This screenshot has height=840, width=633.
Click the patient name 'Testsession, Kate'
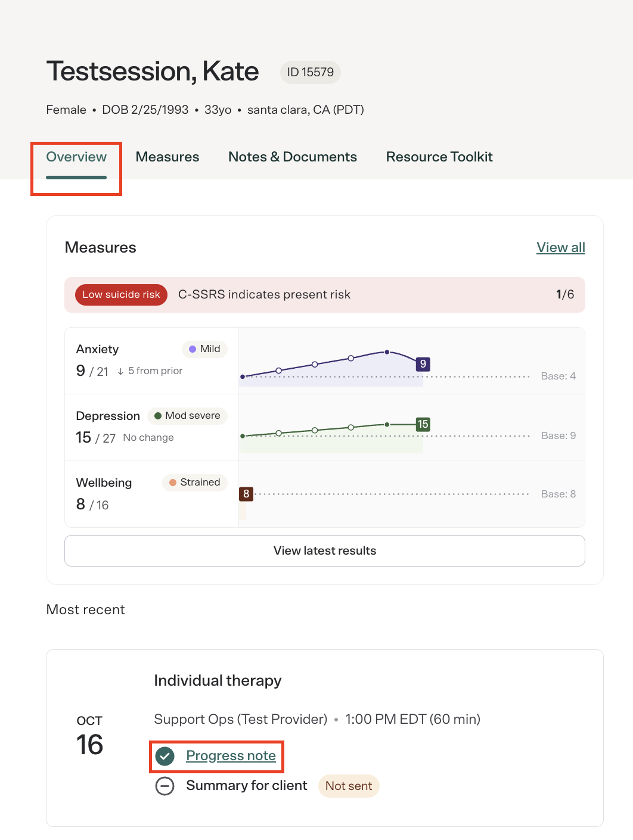coord(153,71)
